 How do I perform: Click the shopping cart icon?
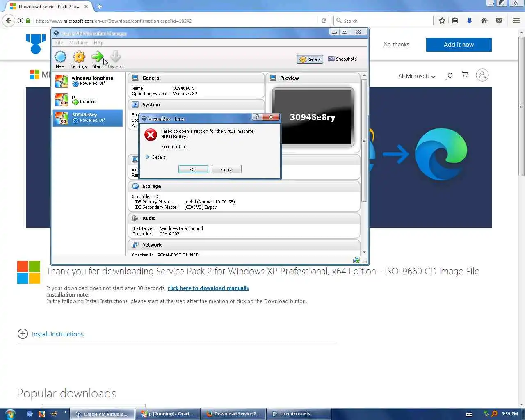tap(465, 75)
